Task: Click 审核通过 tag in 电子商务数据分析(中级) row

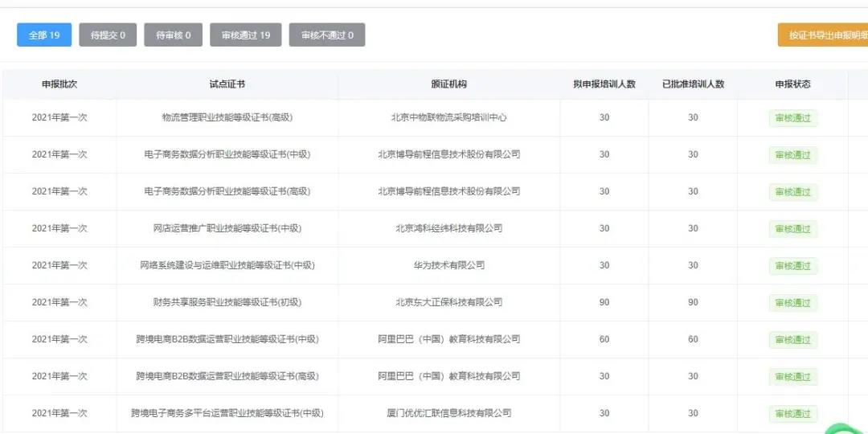Action: tap(792, 155)
